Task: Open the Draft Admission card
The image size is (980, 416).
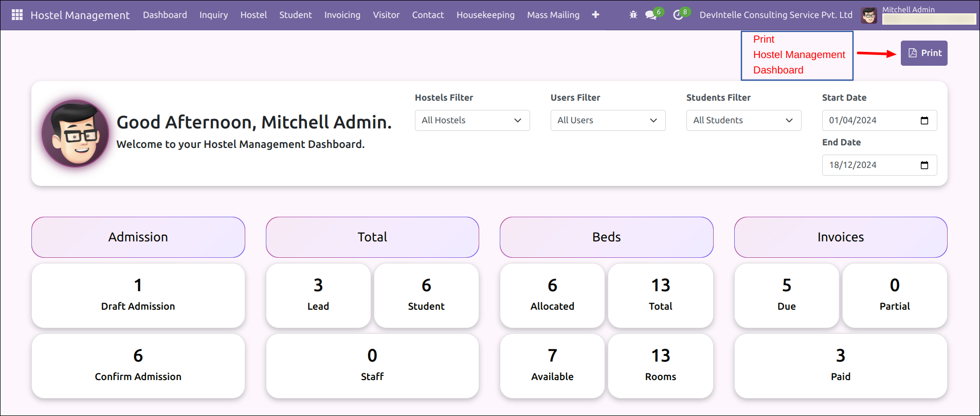Action: pos(138,295)
